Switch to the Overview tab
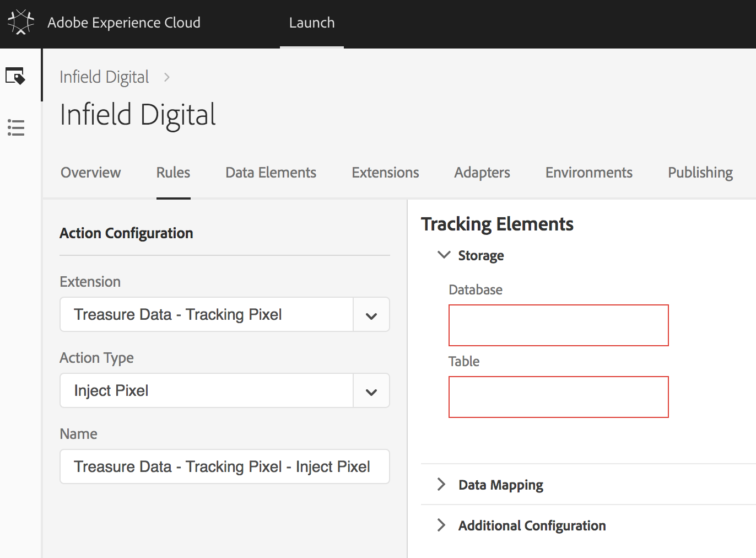Screen dimensions: 756x558 [x=90, y=173]
